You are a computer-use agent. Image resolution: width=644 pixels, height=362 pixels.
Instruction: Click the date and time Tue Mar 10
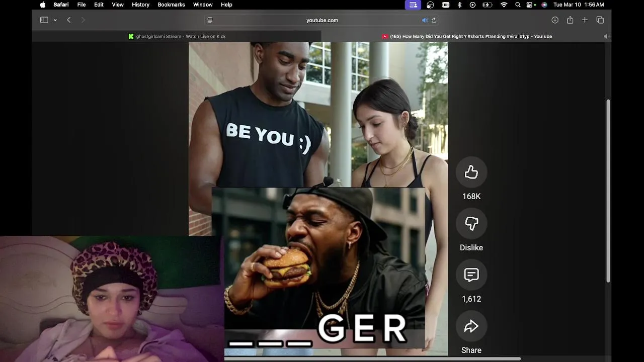(579, 5)
